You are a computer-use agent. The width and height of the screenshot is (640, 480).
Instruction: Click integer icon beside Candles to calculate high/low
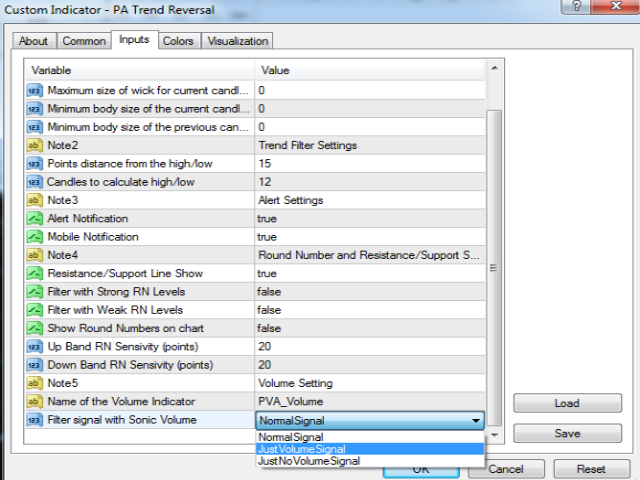pos(35,182)
